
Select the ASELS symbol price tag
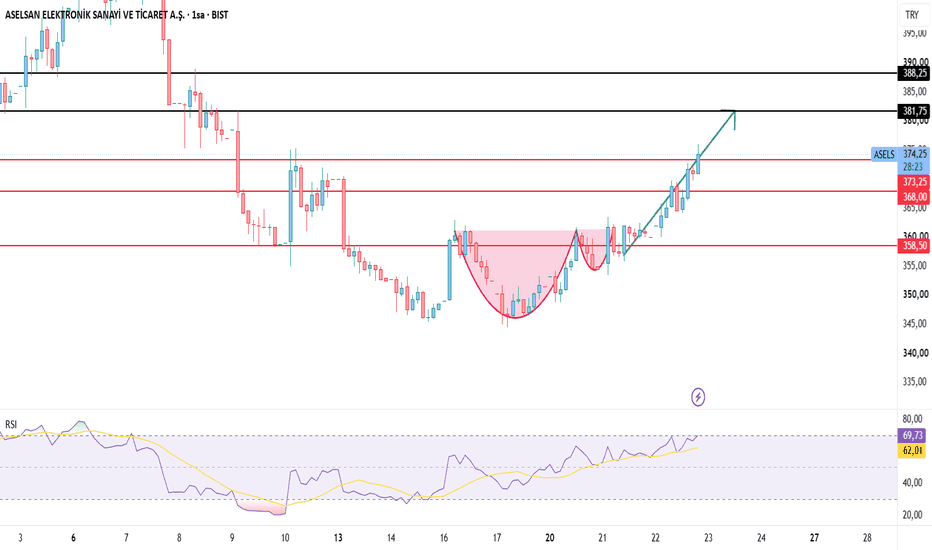884,155
